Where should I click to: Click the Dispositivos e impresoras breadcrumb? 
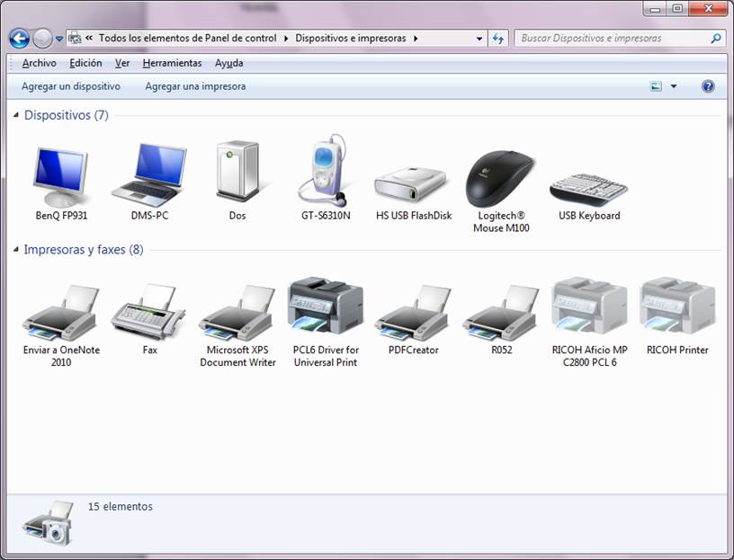pos(351,39)
